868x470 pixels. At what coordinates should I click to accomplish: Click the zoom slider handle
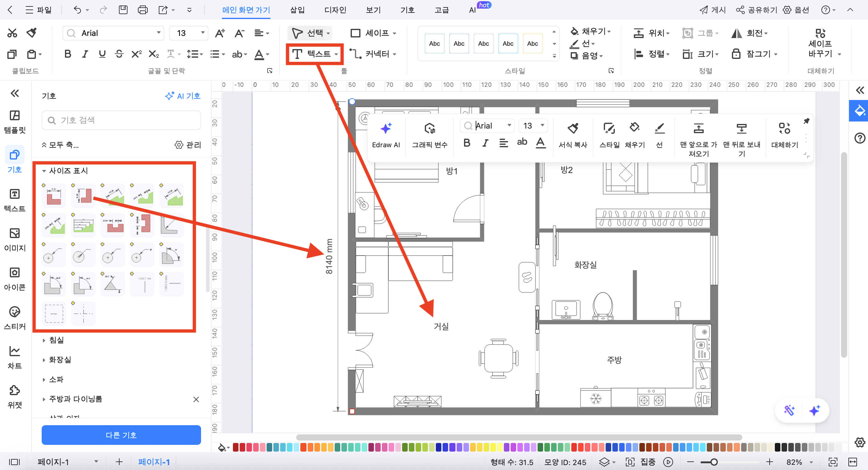[x=714, y=462]
